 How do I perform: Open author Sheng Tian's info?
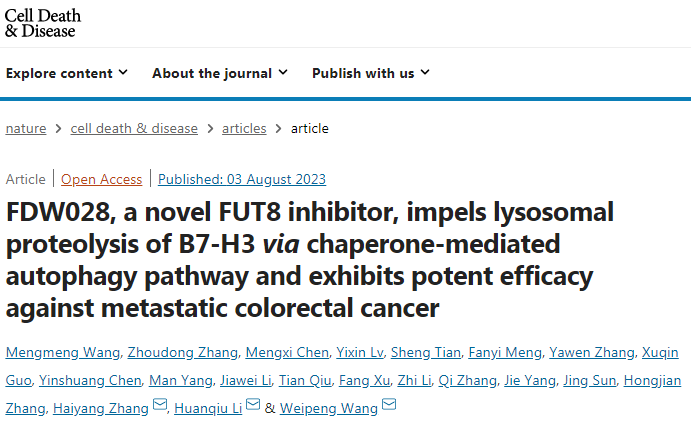coord(432,352)
